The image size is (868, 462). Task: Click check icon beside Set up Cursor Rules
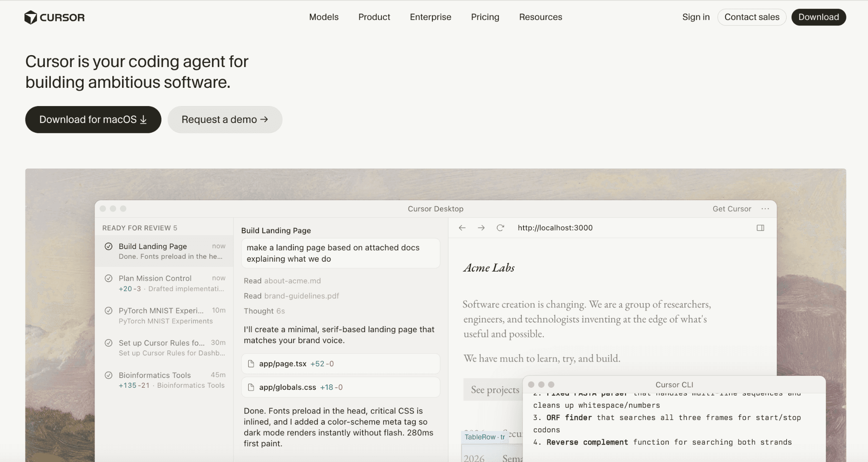108,343
